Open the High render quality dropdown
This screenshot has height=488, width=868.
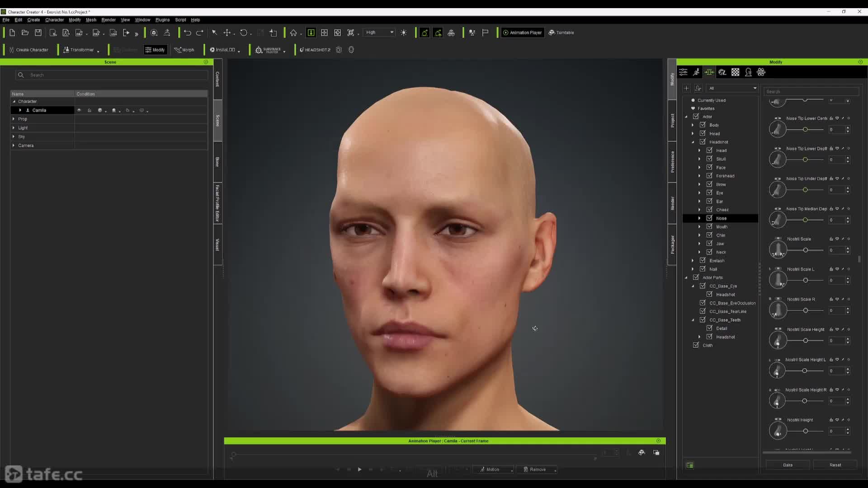tap(379, 33)
